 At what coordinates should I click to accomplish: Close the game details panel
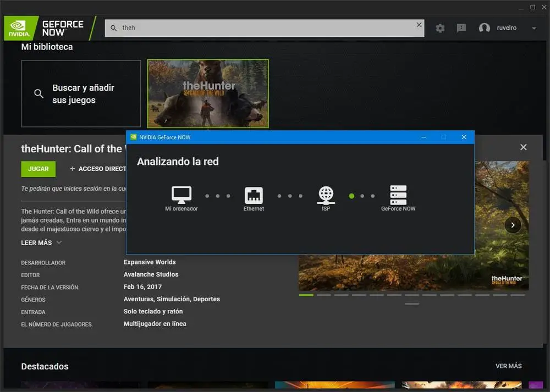[524, 147]
